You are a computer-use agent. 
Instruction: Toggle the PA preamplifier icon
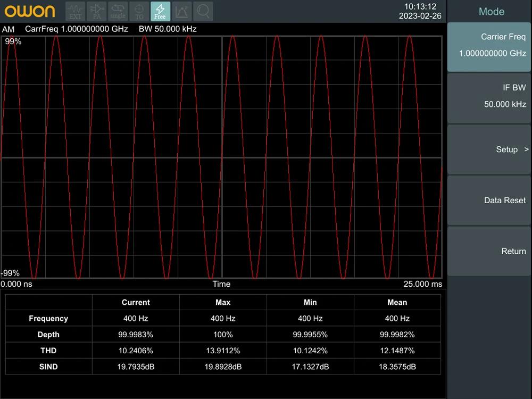click(x=97, y=11)
